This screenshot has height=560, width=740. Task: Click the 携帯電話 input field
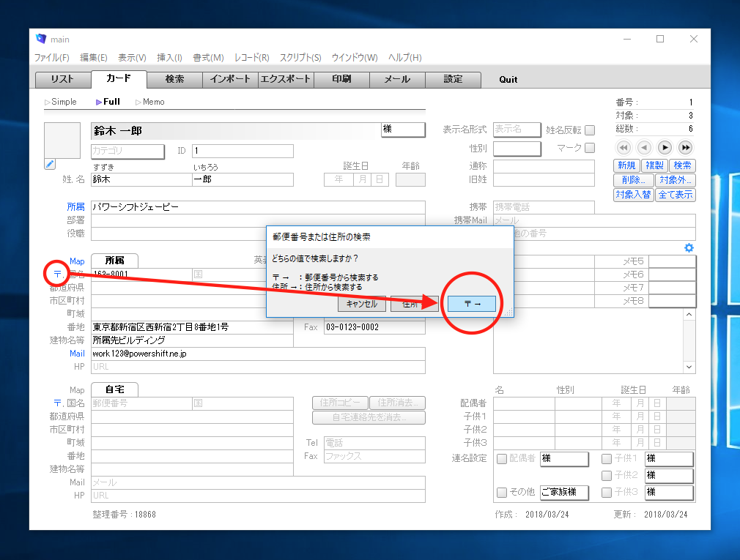pyautogui.click(x=543, y=207)
